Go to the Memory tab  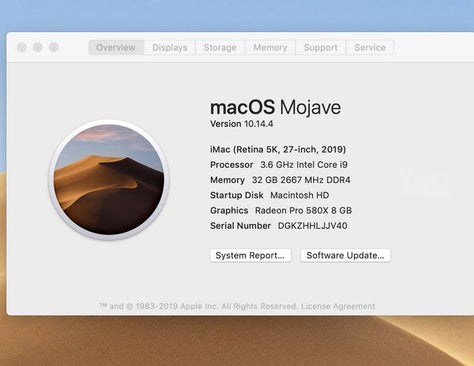point(270,48)
